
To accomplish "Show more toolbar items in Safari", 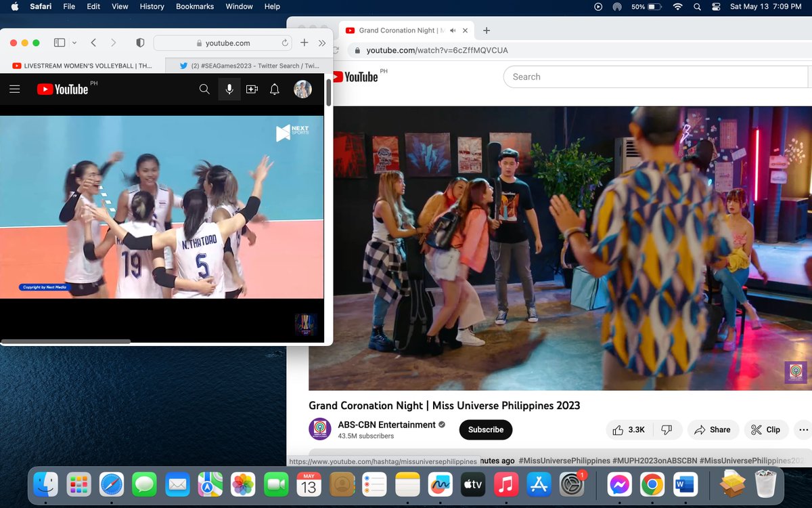I will [322, 43].
